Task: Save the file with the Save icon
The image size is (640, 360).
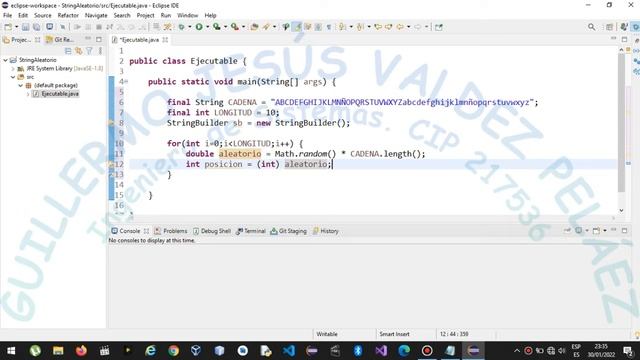Action: (25, 27)
